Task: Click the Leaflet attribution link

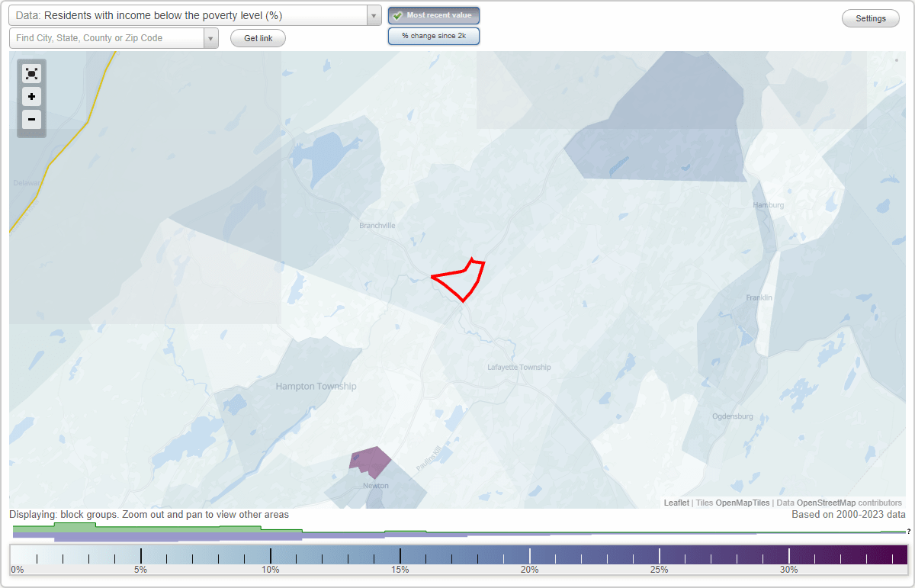Action: tap(676, 503)
